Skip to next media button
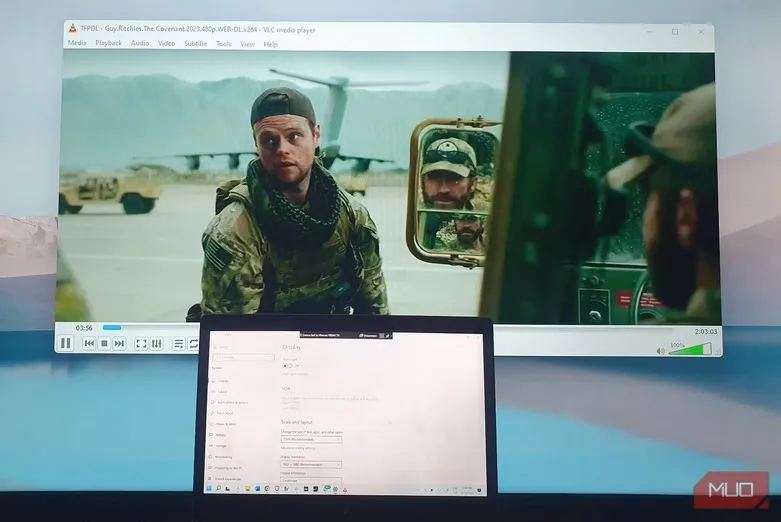The height and width of the screenshot is (522, 781). click(119, 343)
